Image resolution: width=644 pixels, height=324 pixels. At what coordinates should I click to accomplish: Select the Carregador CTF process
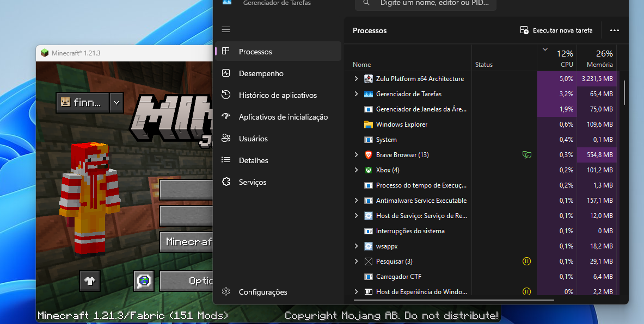click(481, 276)
